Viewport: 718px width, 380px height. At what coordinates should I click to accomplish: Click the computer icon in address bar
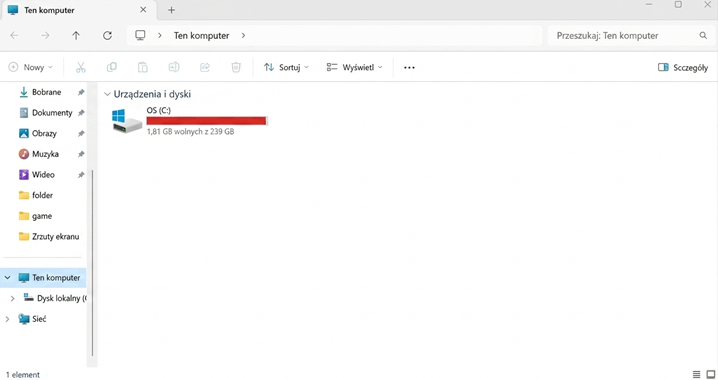point(140,35)
